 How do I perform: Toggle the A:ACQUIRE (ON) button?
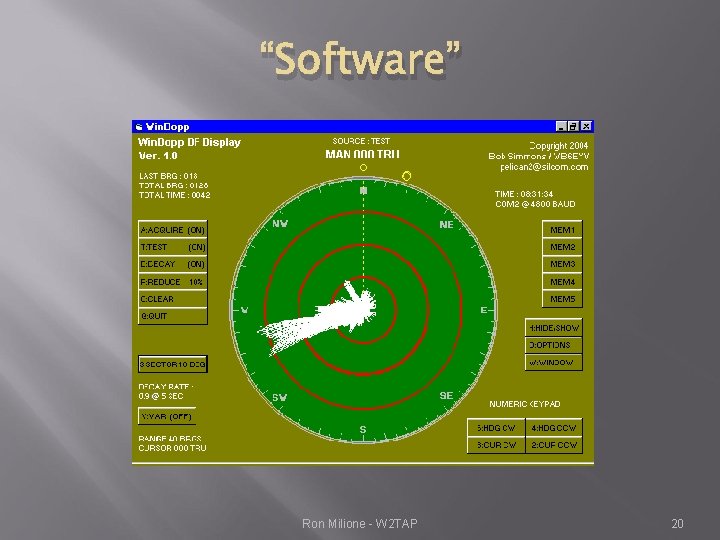coord(173,229)
